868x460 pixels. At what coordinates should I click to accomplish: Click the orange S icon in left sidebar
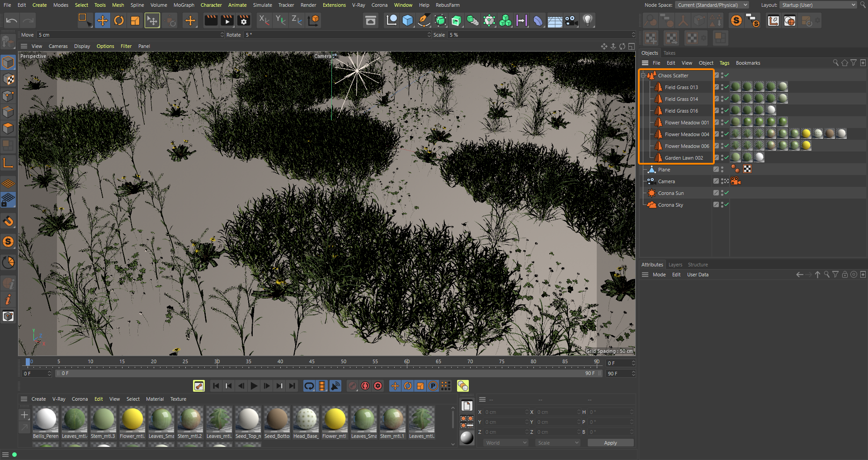coord(8,242)
